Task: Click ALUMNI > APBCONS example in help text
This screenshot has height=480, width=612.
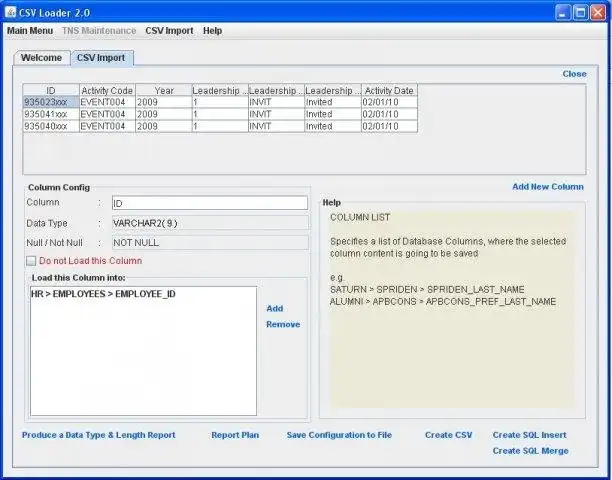Action: point(443,302)
